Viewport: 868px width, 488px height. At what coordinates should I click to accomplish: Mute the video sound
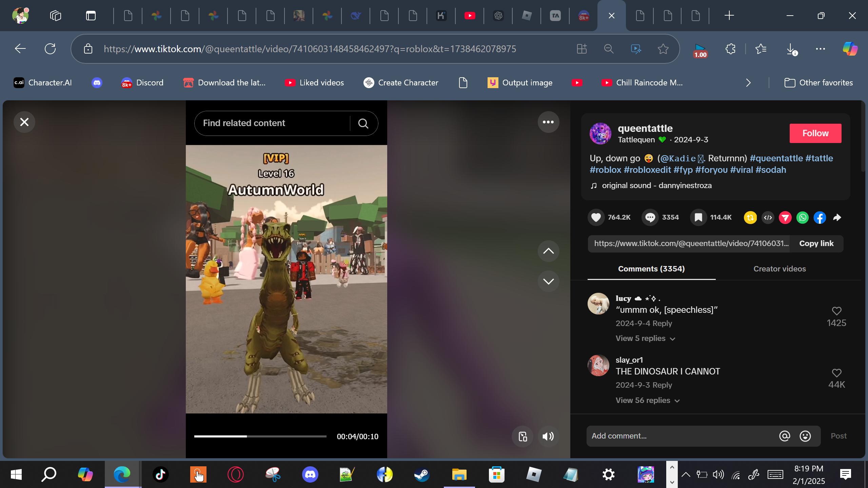[548, 436]
